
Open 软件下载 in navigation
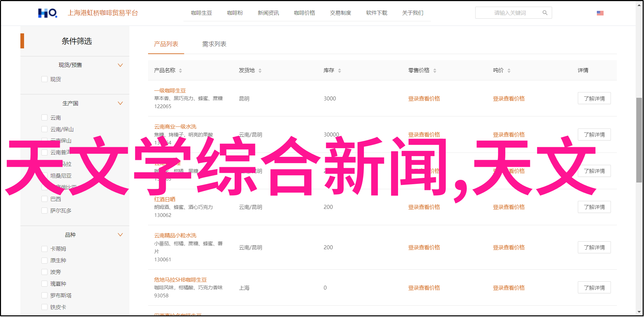tap(377, 13)
